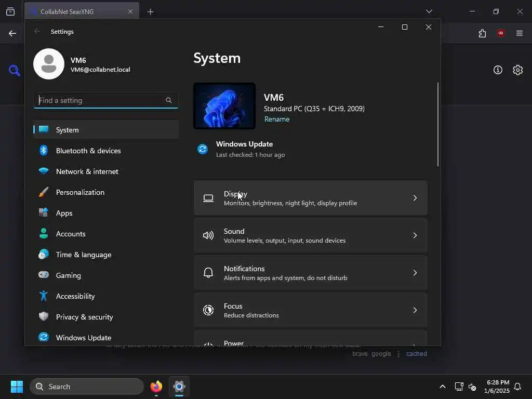This screenshot has width=532, height=399.
Task: Open Display settings
Action: click(x=311, y=198)
